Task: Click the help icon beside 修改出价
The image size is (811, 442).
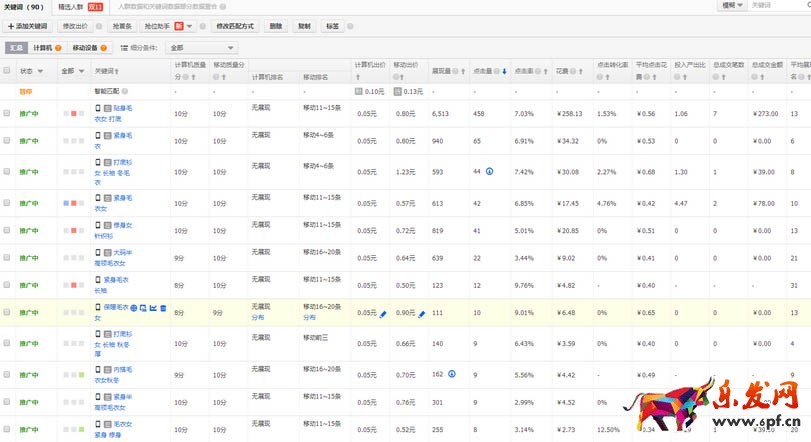Action: (x=98, y=25)
